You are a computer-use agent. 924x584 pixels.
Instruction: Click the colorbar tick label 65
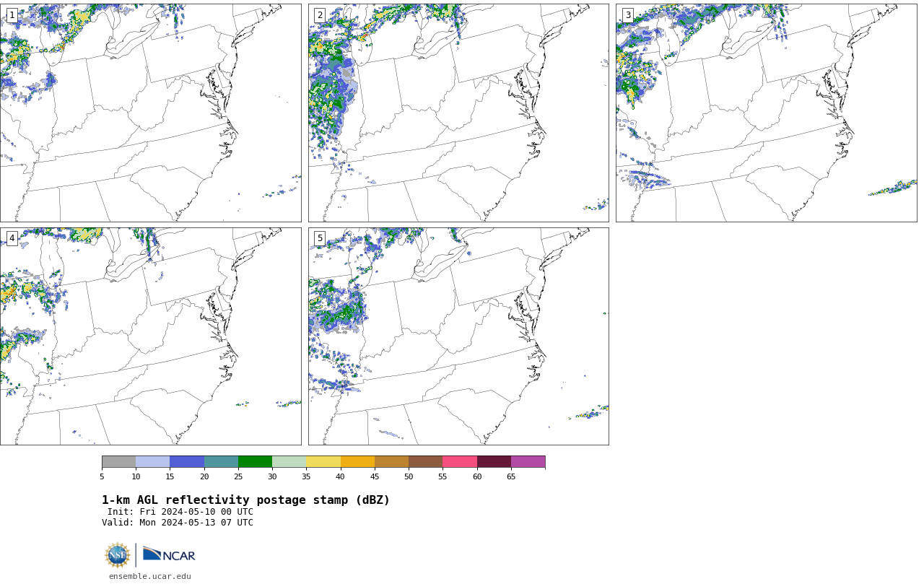(511, 476)
